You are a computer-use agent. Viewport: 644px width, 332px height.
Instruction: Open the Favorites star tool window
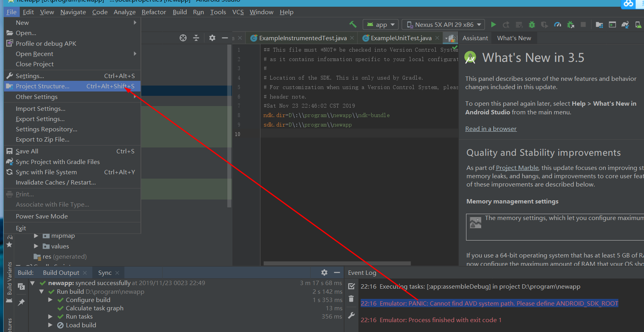pyautogui.click(x=9, y=245)
